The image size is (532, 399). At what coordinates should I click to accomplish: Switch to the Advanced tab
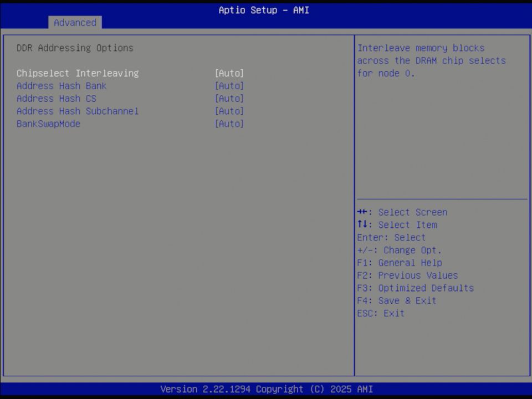click(x=75, y=23)
